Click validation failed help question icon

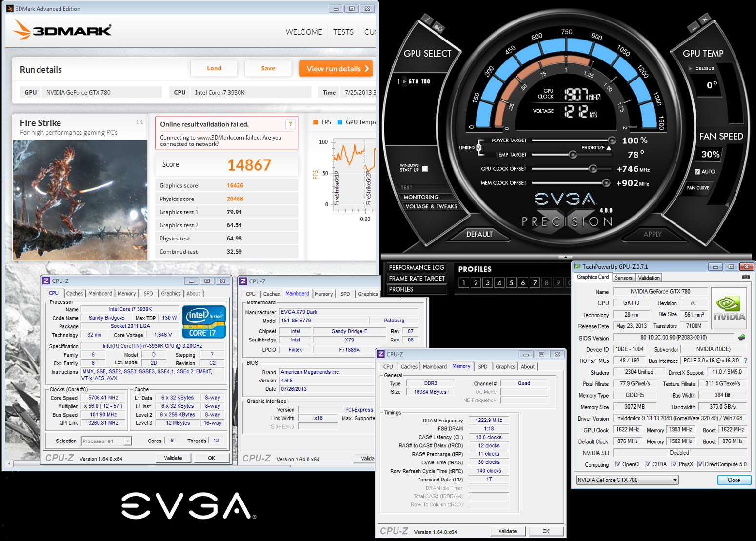coord(290,124)
